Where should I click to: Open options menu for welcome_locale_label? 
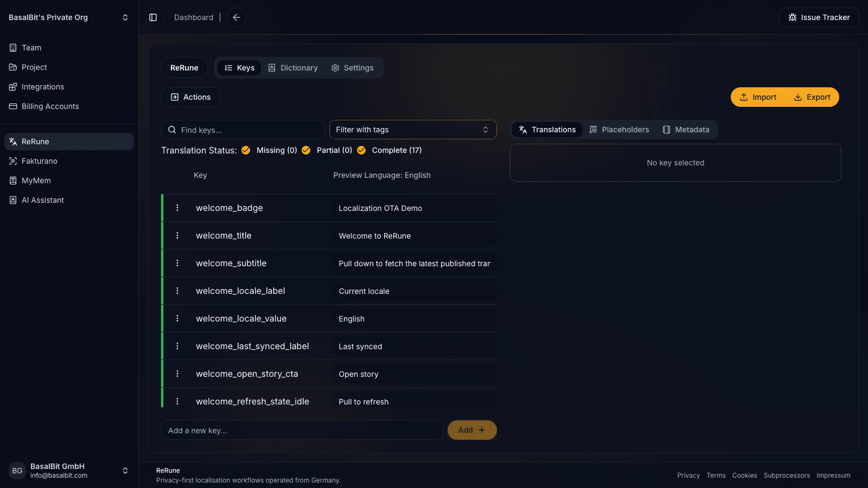click(x=177, y=291)
